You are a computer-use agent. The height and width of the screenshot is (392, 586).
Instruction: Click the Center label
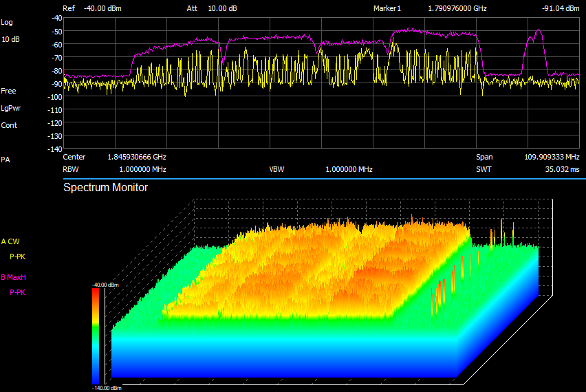coord(74,157)
